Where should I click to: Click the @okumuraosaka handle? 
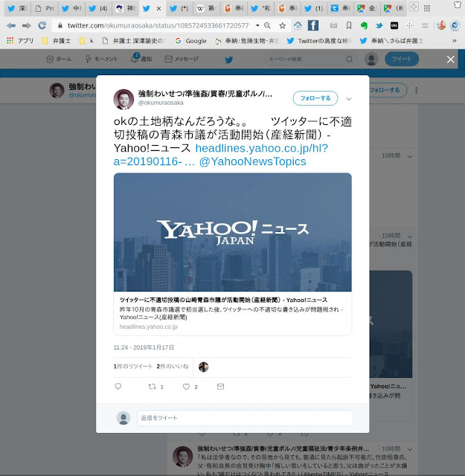161,103
